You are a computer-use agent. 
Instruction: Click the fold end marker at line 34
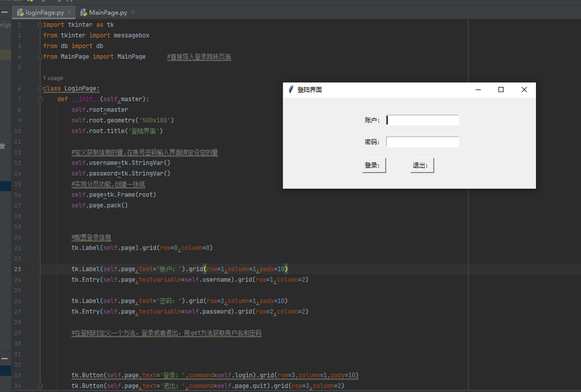point(40,385)
